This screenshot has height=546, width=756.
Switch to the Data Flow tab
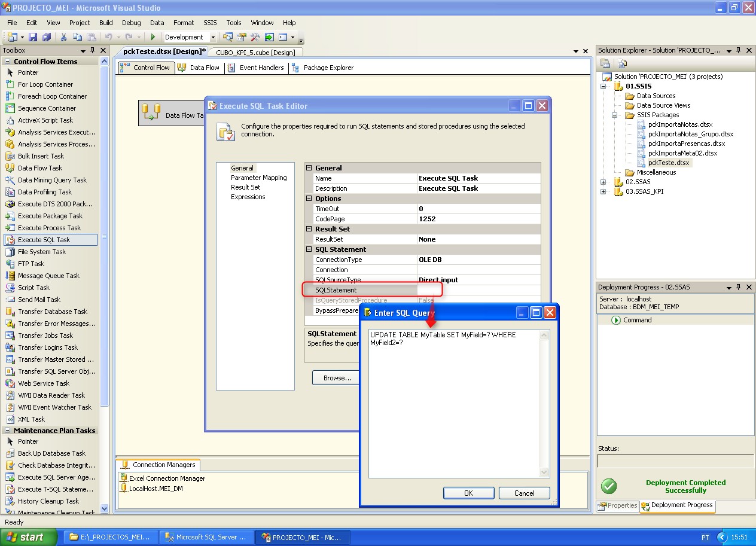pyautogui.click(x=199, y=68)
